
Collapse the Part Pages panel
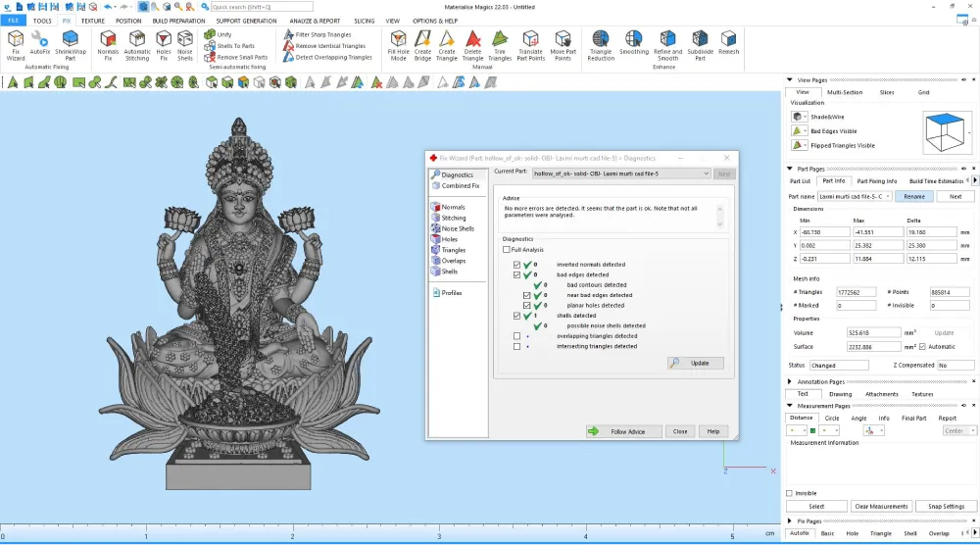[789, 169]
